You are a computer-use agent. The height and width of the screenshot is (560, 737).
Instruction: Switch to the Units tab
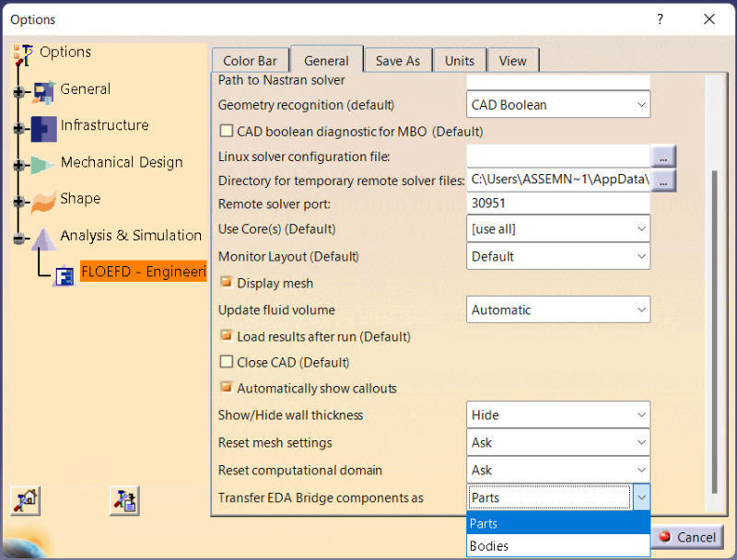[459, 61]
